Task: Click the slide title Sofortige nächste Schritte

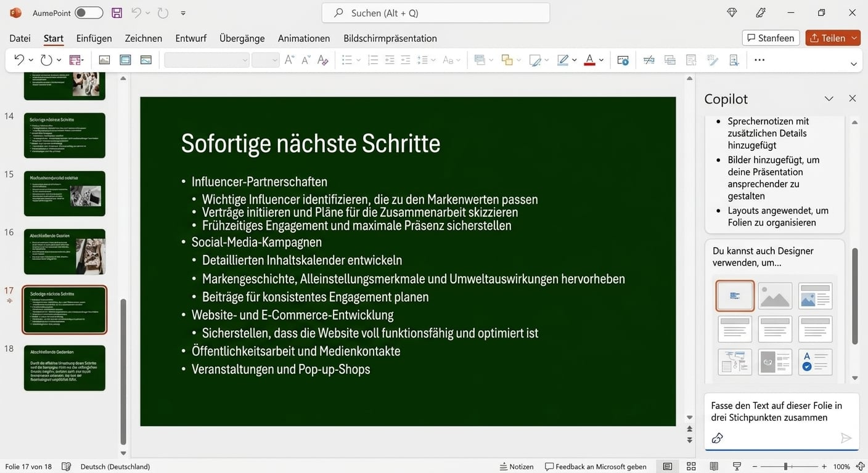Action: coord(311,143)
